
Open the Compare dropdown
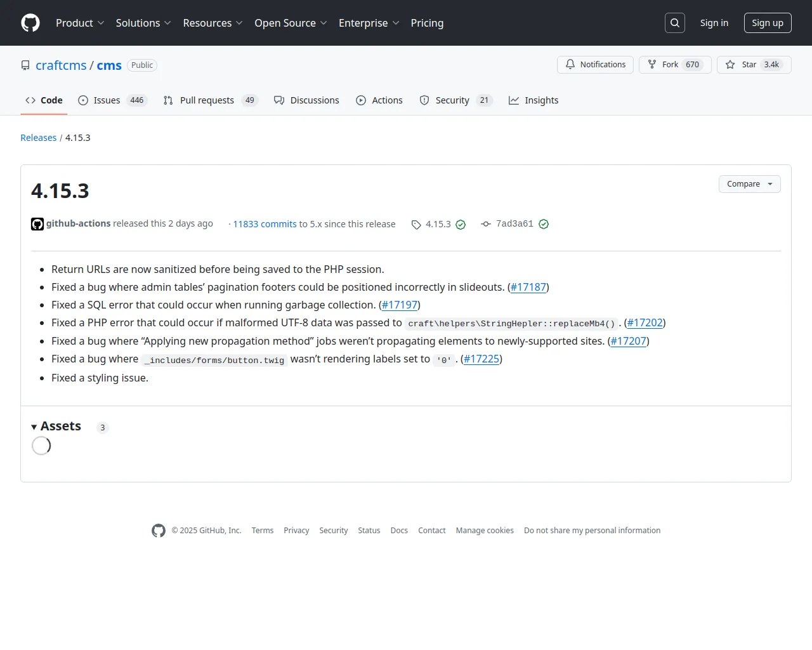click(750, 184)
